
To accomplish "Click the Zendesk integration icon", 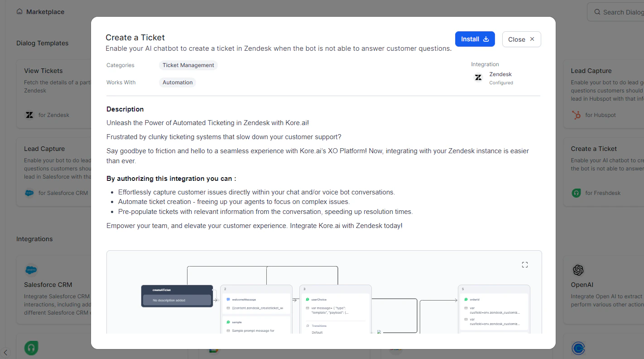I will (478, 78).
